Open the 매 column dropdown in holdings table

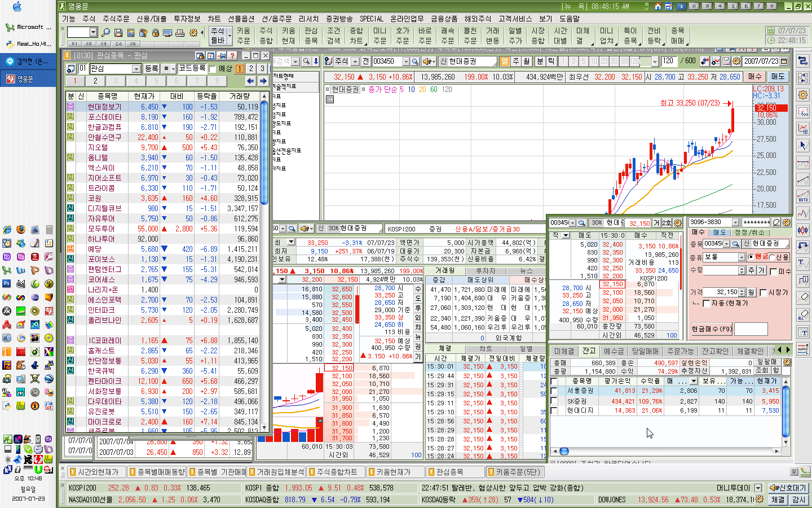(x=695, y=381)
